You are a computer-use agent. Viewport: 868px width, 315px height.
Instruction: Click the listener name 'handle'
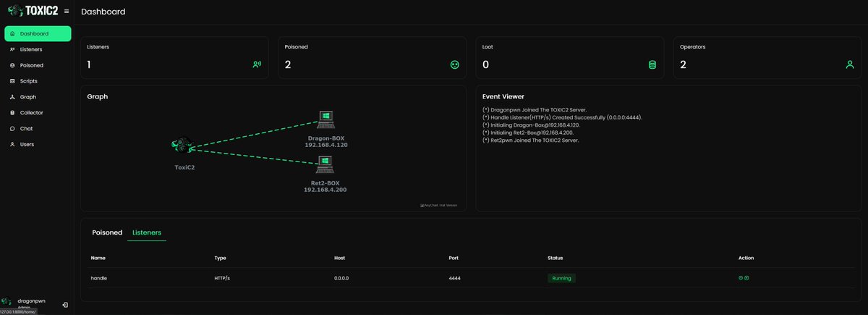click(99, 278)
